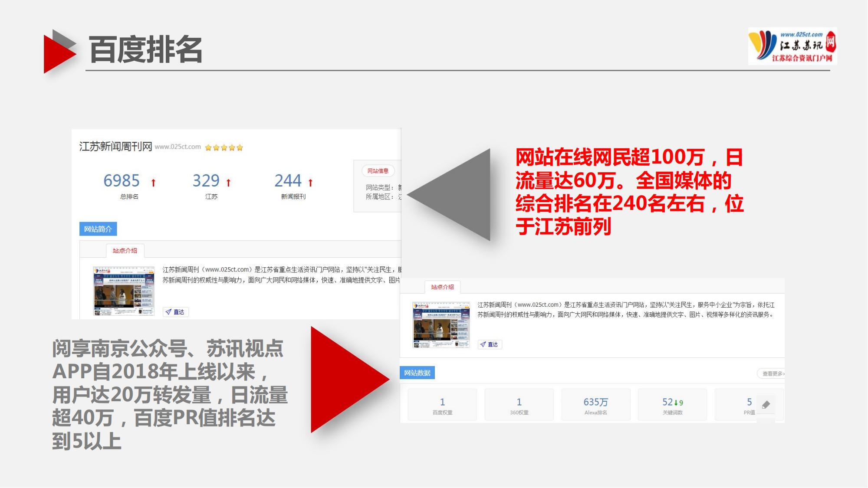The width and height of the screenshot is (868, 488).
Task: Click the 635万 Alexa排名 stat box
Action: [x=596, y=404]
